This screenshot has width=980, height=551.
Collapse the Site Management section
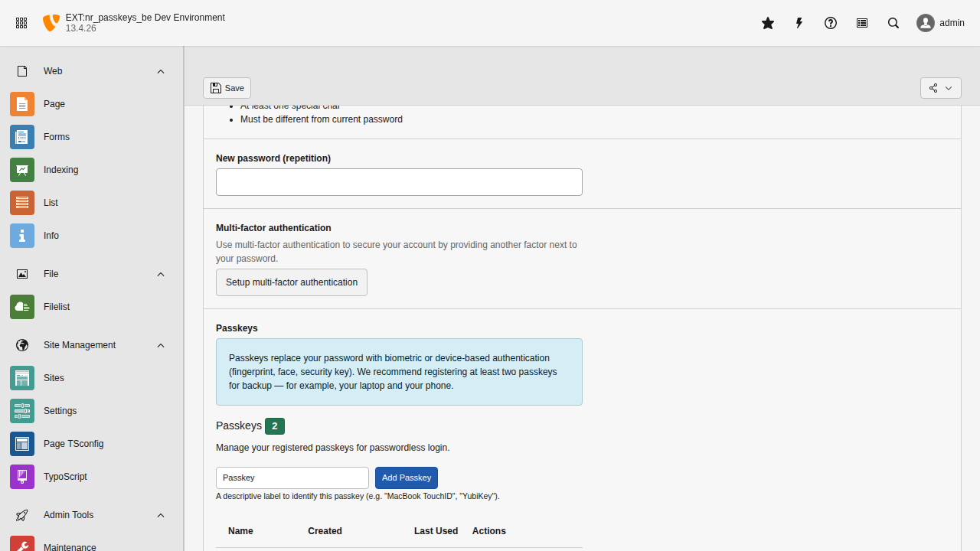pos(161,345)
